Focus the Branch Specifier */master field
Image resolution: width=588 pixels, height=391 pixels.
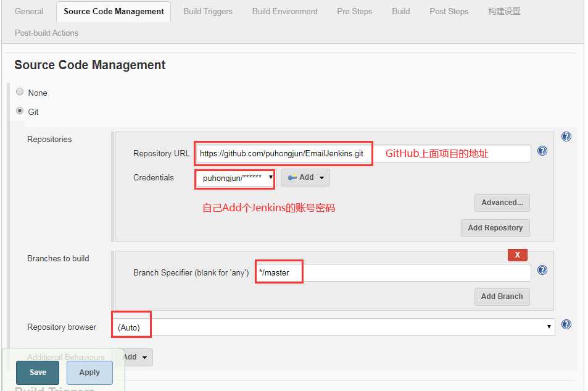393,272
